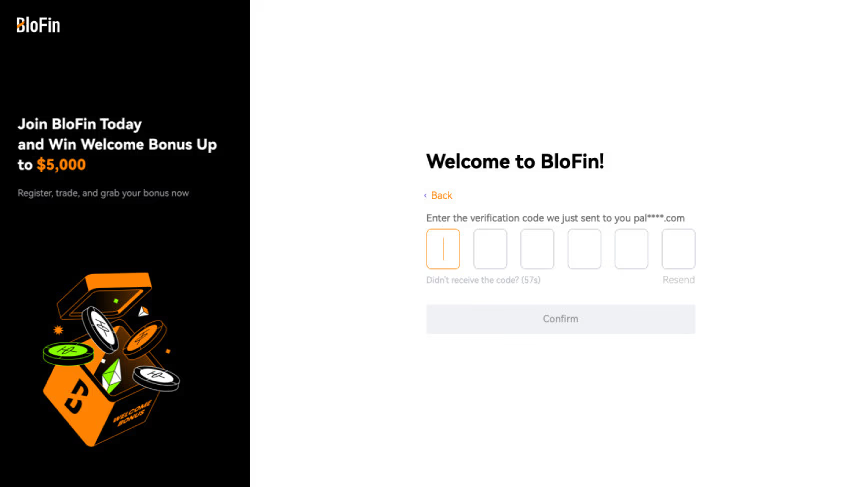Click Resend to get a new code
Image resolution: width=867 pixels, height=487 pixels.
tap(678, 280)
